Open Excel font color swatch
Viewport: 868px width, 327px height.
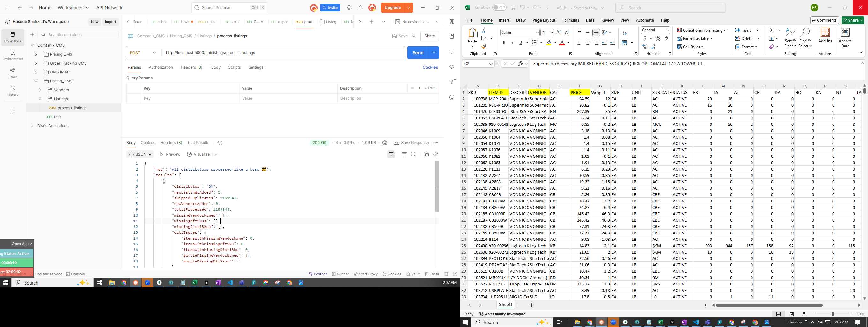coord(562,43)
